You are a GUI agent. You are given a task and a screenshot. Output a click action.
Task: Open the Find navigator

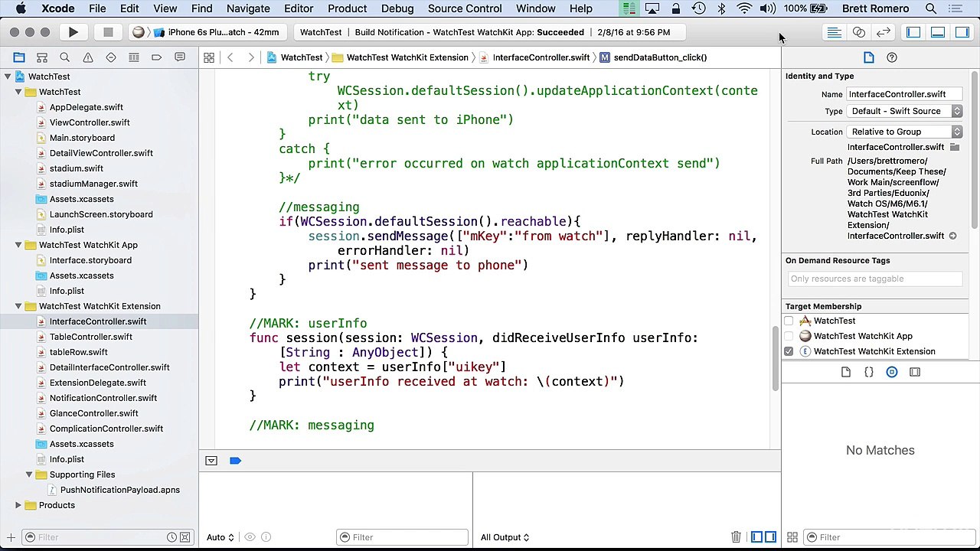[x=65, y=57]
